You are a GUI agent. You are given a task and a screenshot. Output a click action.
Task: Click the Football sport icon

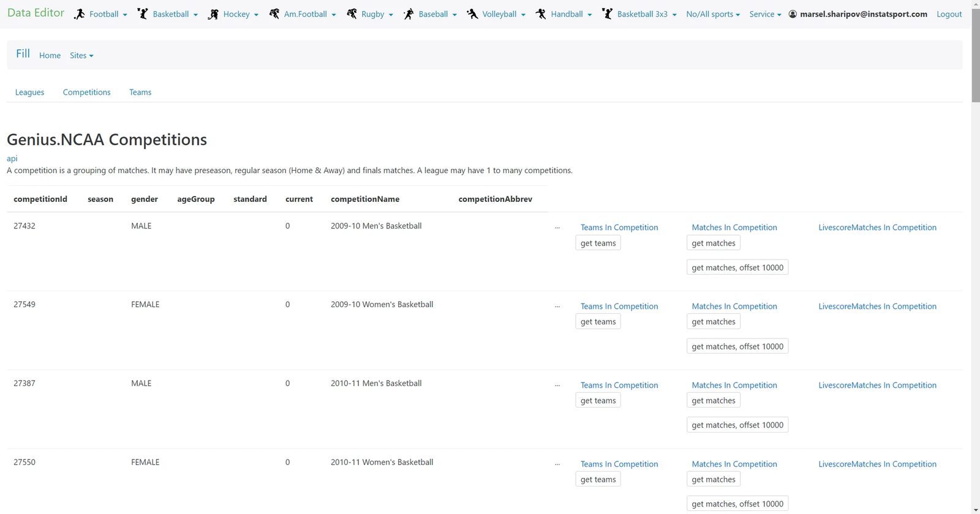click(80, 14)
